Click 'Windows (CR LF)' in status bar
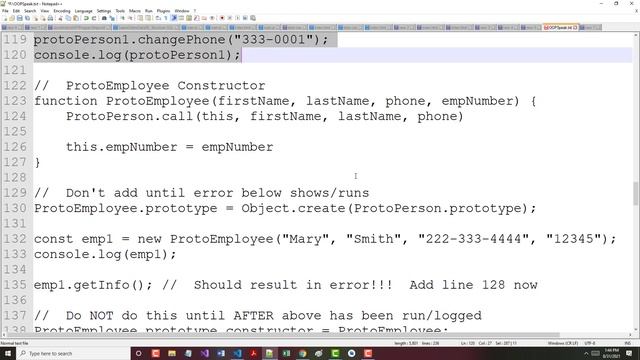The height and width of the screenshot is (360, 640). [563, 343]
